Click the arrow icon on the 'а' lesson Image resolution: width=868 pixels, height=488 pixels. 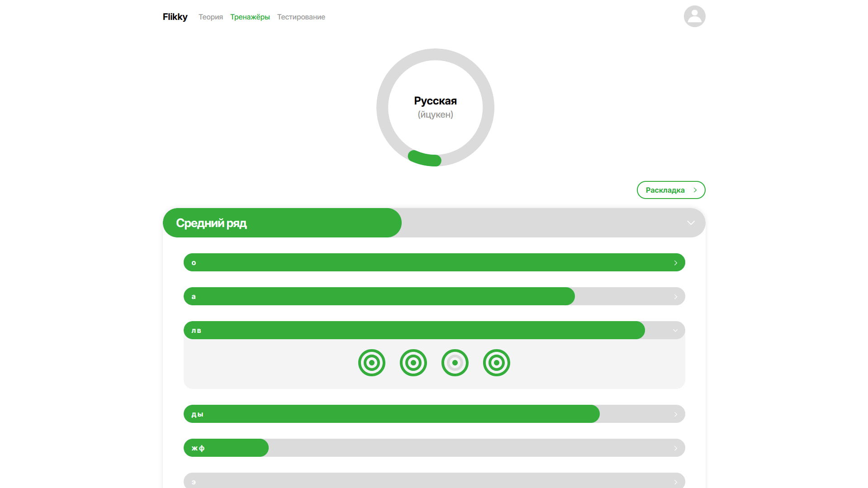click(x=675, y=297)
